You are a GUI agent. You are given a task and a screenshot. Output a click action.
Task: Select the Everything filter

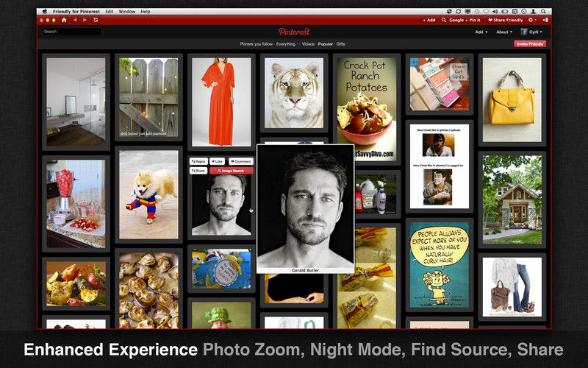[286, 44]
